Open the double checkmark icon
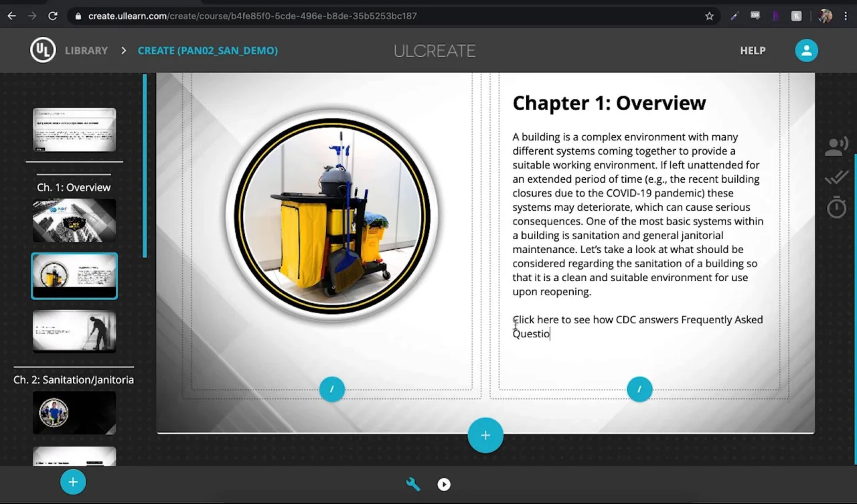The height and width of the screenshot is (504, 857). coord(836,177)
